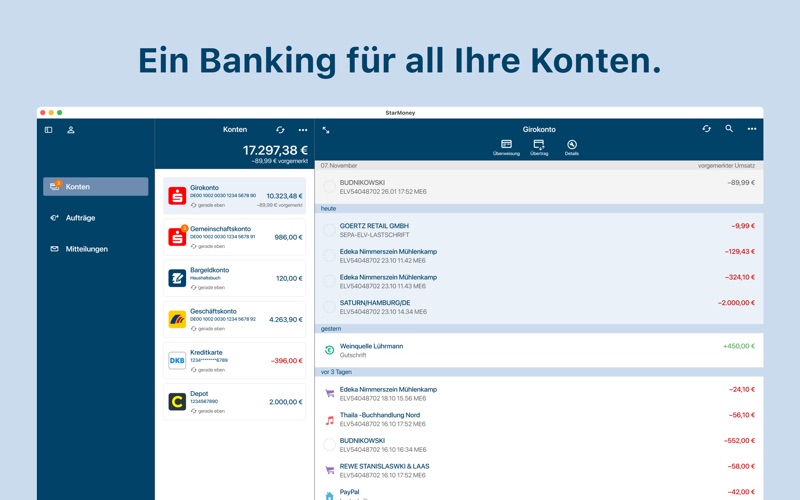
Task: Start a new Überweisung
Action: coord(506,147)
